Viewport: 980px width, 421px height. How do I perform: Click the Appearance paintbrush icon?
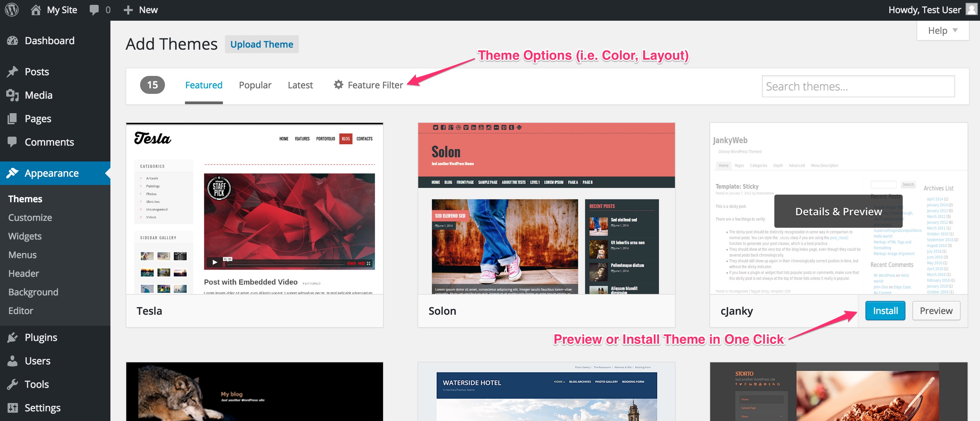(x=12, y=173)
